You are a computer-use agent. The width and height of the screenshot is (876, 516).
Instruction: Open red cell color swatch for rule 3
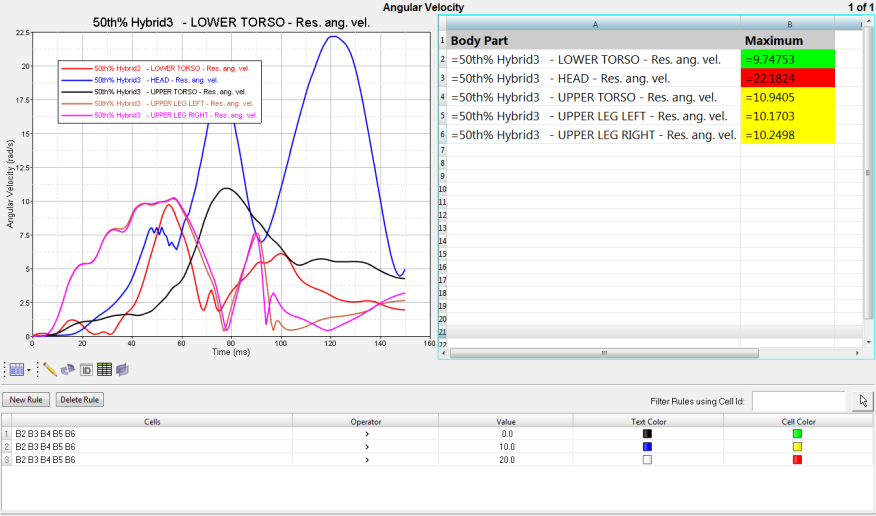pos(798,460)
